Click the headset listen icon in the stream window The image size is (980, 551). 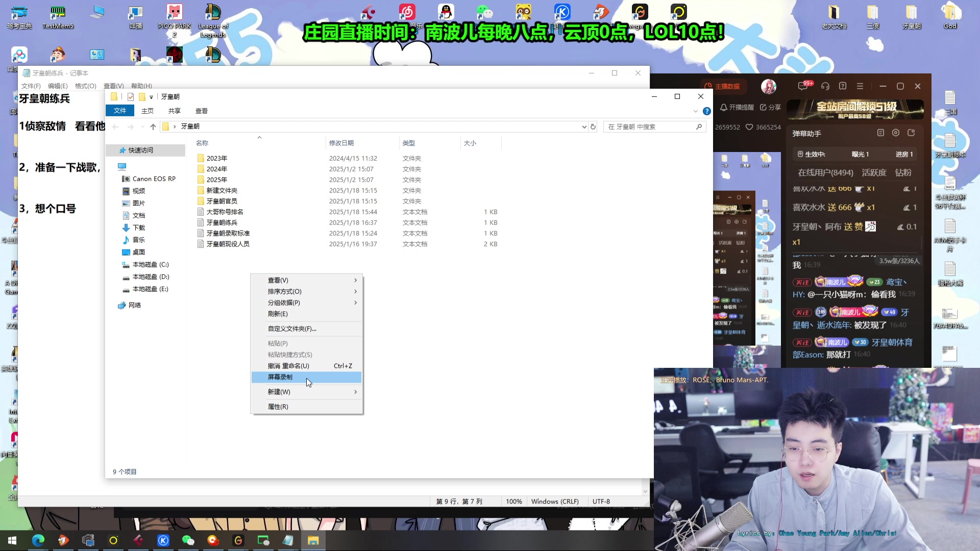tap(826, 87)
